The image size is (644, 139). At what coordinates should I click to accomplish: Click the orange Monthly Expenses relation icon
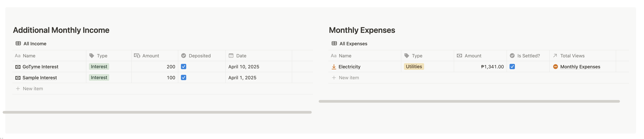(x=555, y=67)
